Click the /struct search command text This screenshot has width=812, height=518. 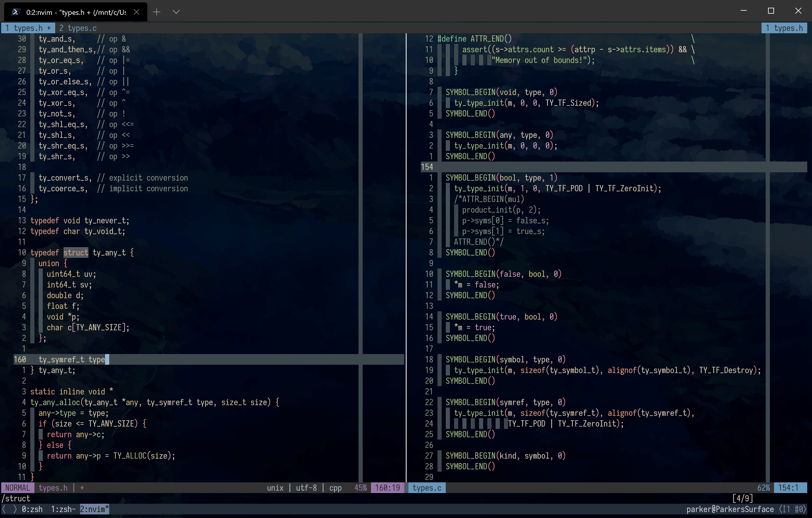[x=16, y=498]
